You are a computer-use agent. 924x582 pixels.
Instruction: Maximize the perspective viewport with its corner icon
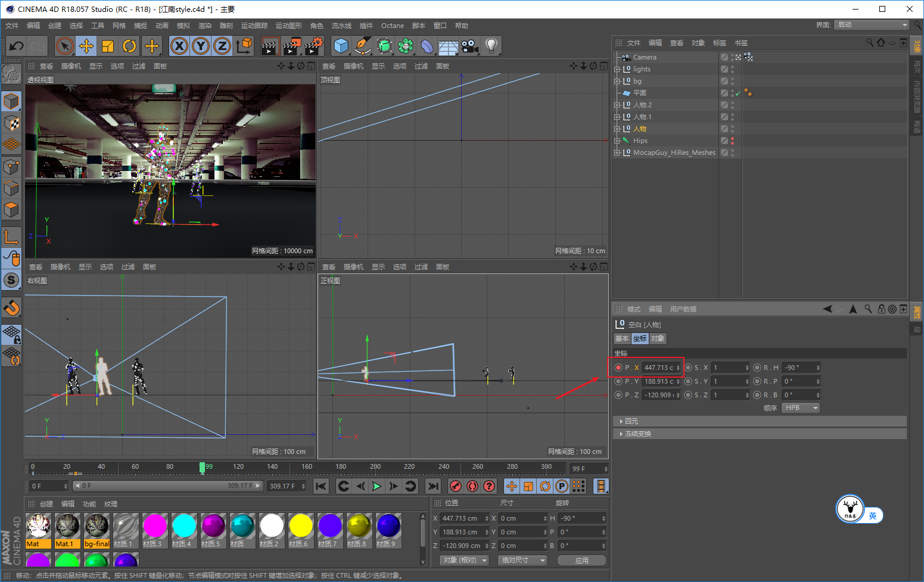coord(311,66)
